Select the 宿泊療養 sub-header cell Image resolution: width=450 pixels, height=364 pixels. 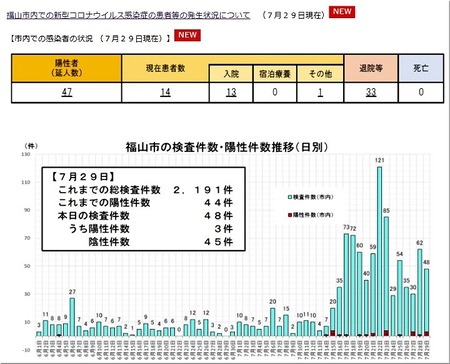[x=275, y=74]
